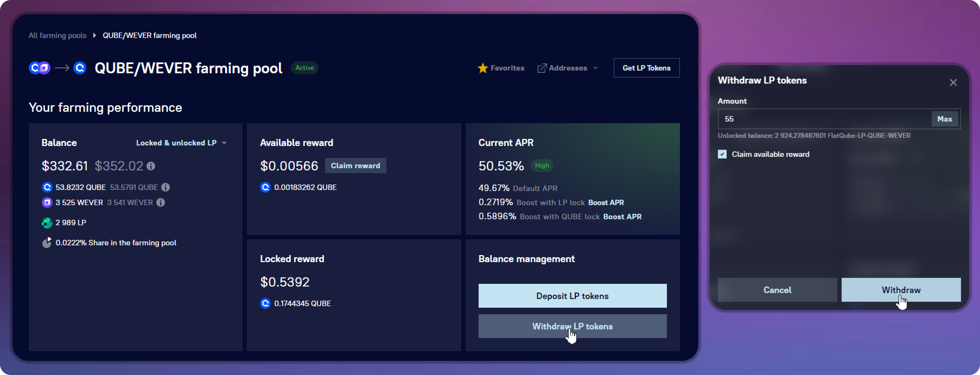The height and width of the screenshot is (375, 980).
Task: Click info icon next to $352.02 balance
Action: 151,166
